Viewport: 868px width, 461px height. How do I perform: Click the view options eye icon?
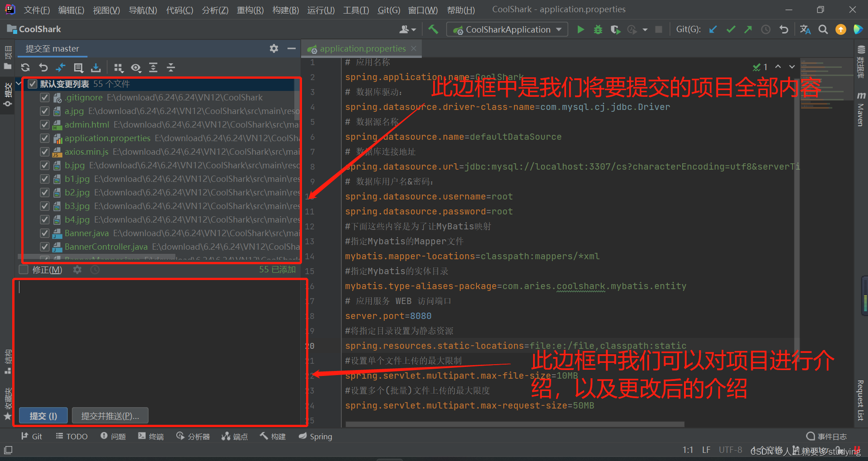(136, 68)
